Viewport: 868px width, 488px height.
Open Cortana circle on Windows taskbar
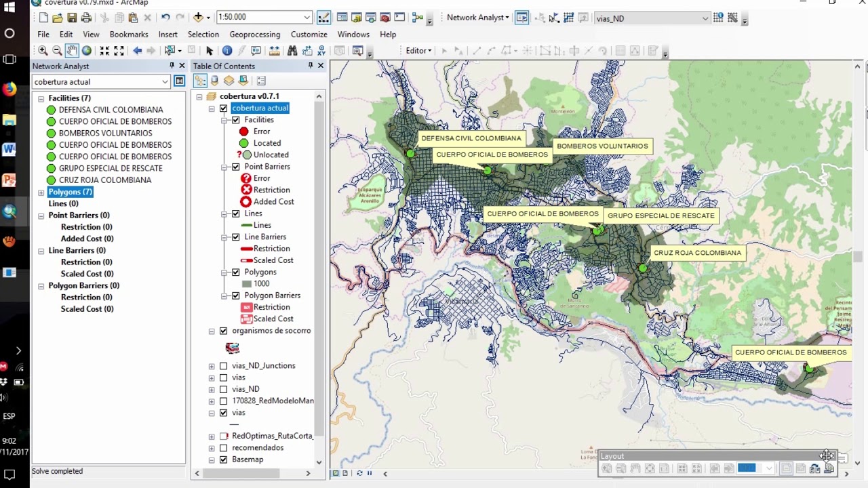[x=9, y=33]
